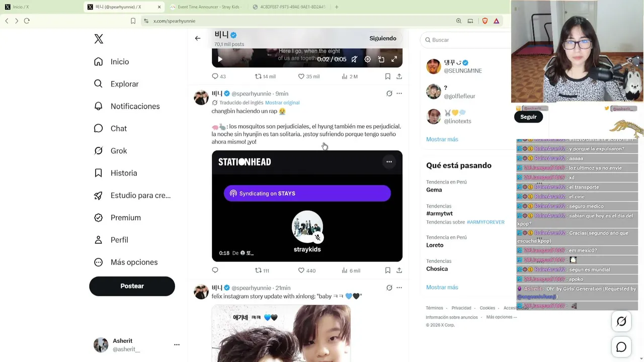View analytics of the 6 mil views post
644x362 pixels.
pyautogui.click(x=351, y=270)
